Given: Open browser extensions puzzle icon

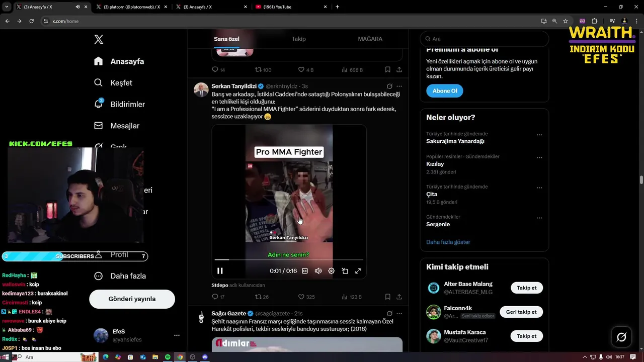Looking at the screenshot, I should tap(595, 21).
